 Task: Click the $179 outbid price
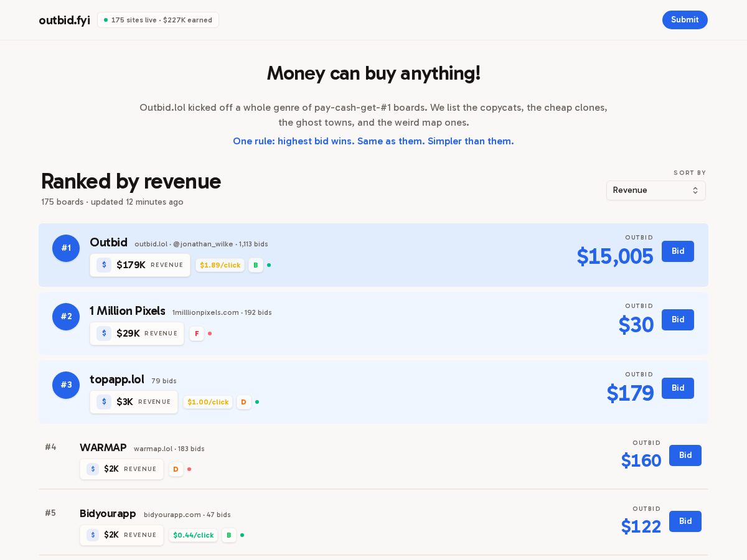(630, 393)
